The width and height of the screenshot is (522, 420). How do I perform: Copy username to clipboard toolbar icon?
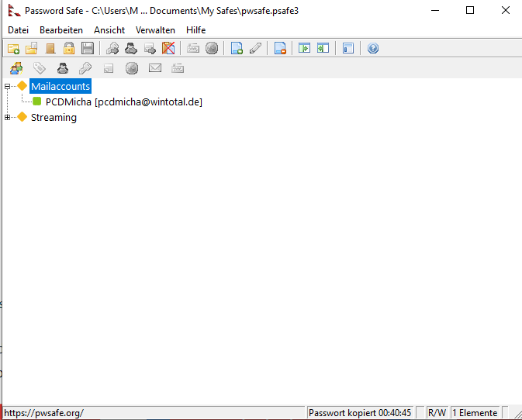tap(131, 49)
